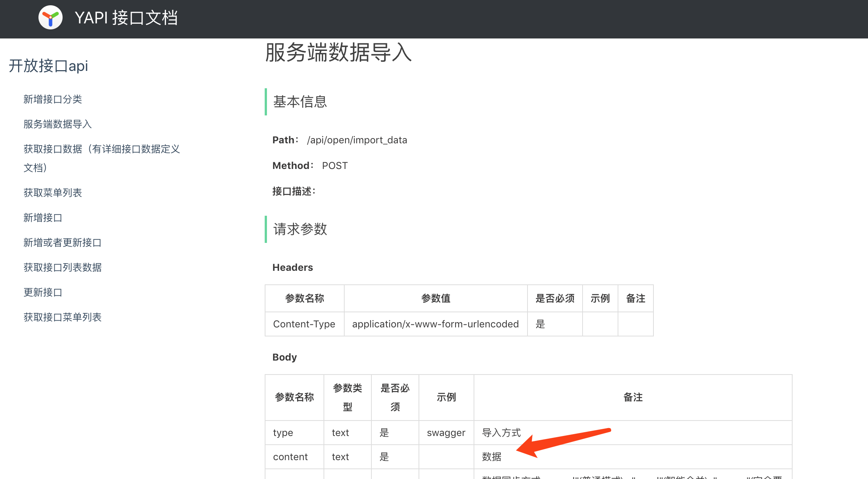Click the type parameter name cell
Image resolution: width=868 pixels, height=479 pixels.
click(294, 433)
